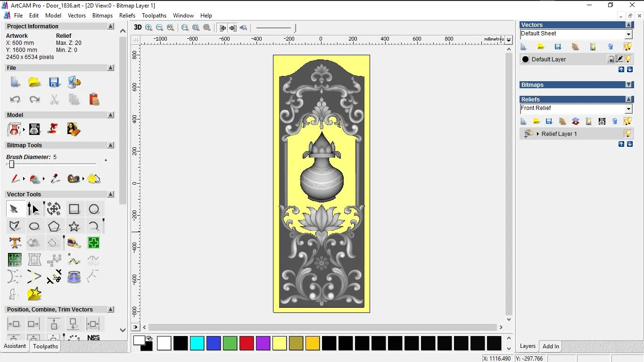Delete the relief using the trash icon
This screenshot has height=362, width=644.
coord(614,121)
